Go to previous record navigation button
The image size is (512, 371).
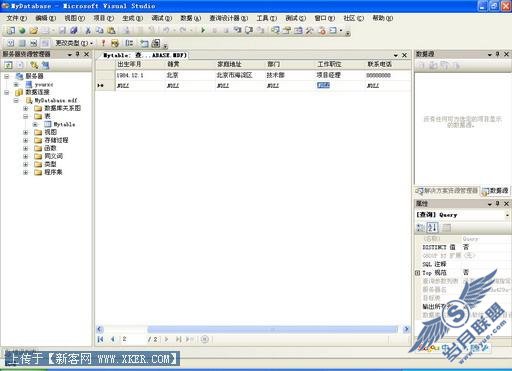tap(112, 339)
